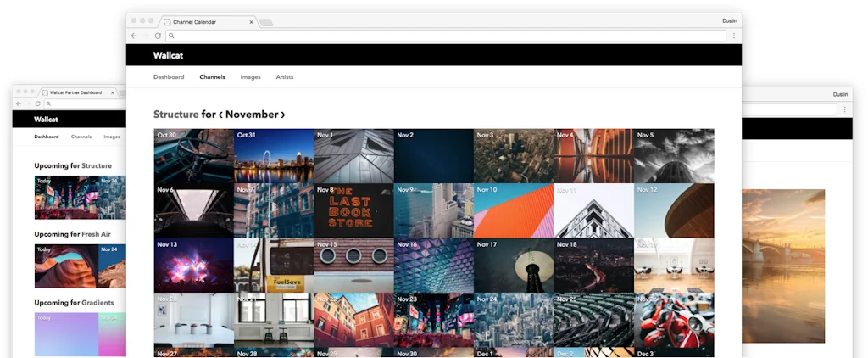868x358 pixels.
Task: Click the Wallcat logo in the front window
Action: click(168, 55)
